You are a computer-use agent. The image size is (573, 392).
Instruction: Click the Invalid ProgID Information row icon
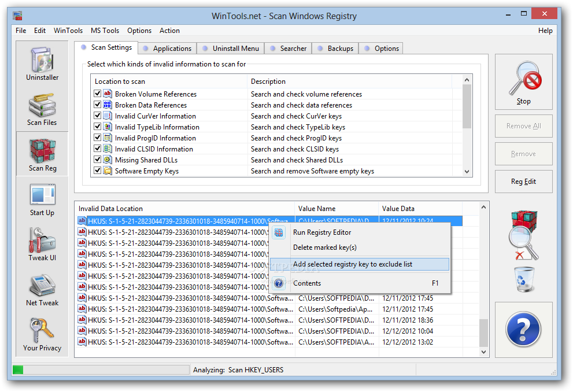pyautogui.click(x=108, y=138)
